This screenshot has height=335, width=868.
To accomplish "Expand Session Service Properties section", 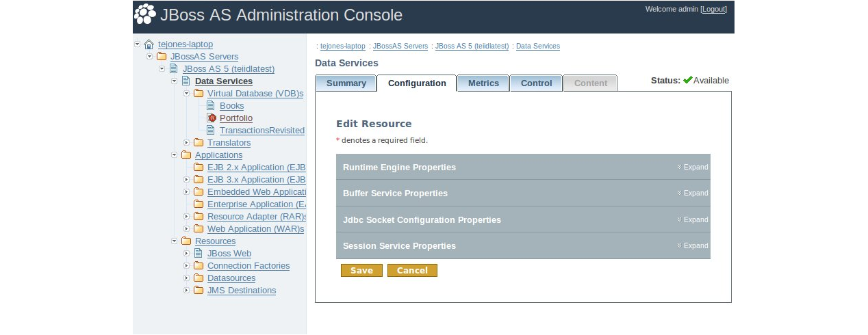I will pyautogui.click(x=693, y=246).
